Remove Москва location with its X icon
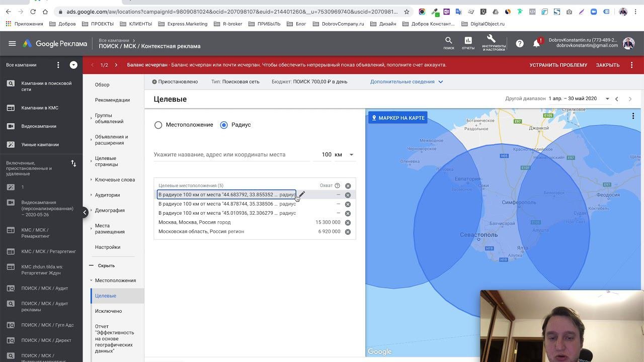Screen dimensions: 644x362 [348, 222]
